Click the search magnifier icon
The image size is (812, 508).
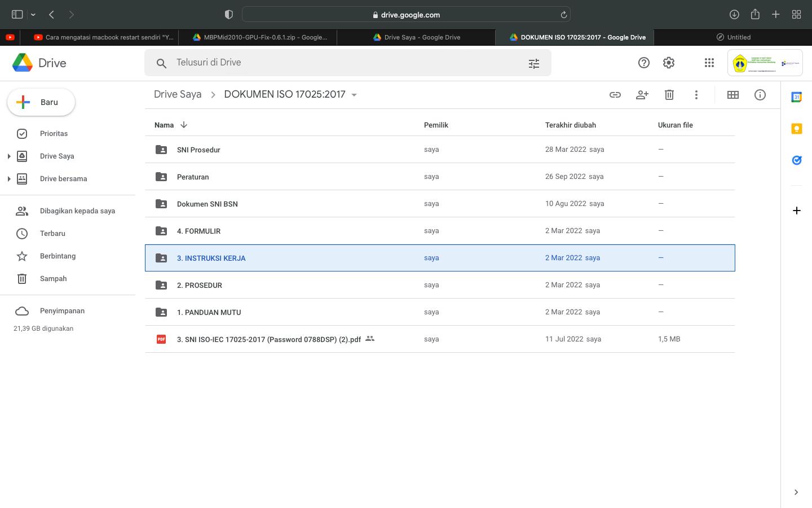coord(161,63)
